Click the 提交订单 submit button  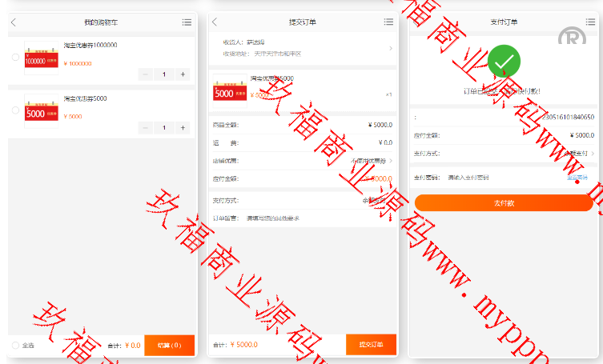(371, 345)
